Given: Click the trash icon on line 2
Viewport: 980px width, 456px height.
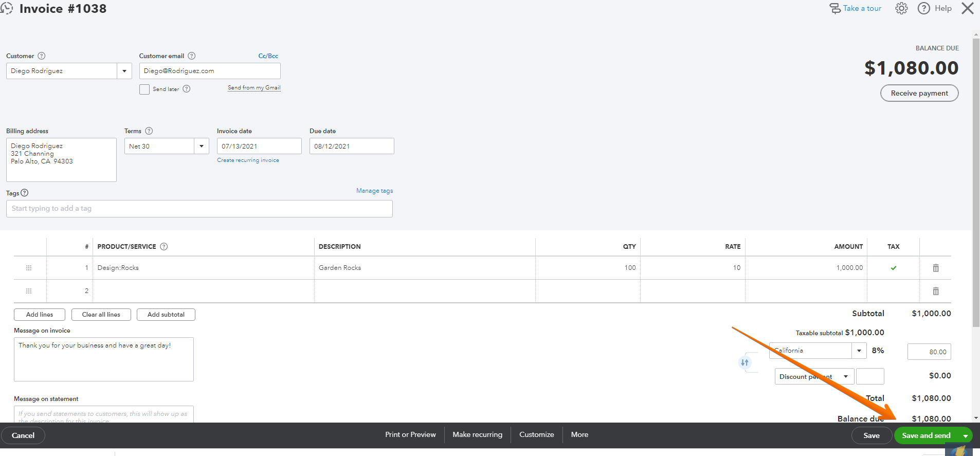Looking at the screenshot, I should 936,291.
